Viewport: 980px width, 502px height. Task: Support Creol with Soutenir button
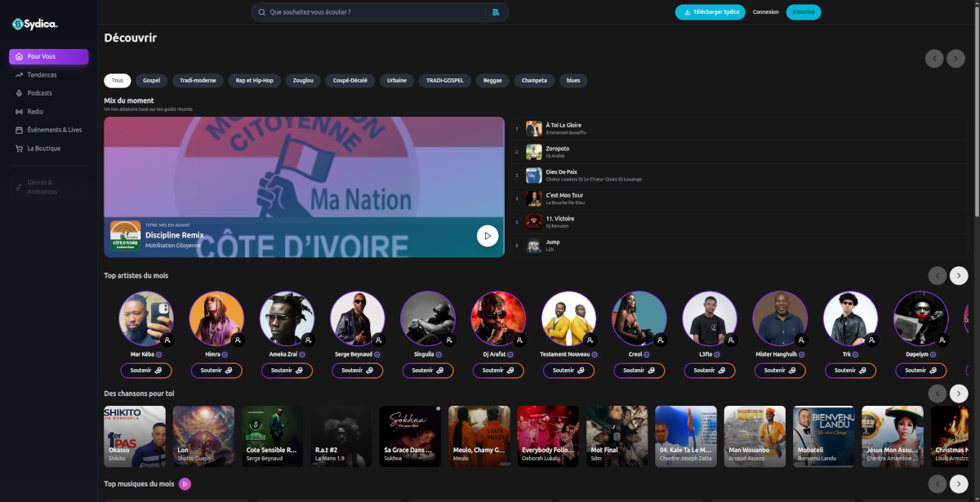[639, 370]
